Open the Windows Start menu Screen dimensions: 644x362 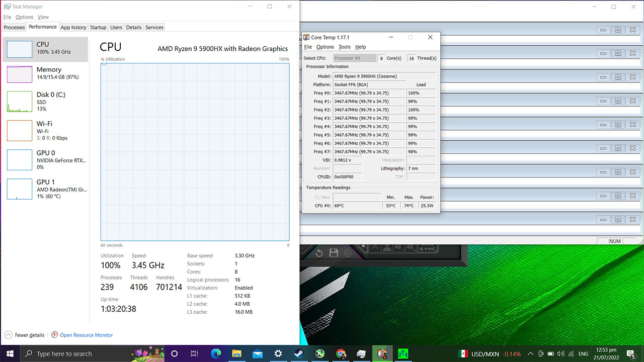[10, 353]
